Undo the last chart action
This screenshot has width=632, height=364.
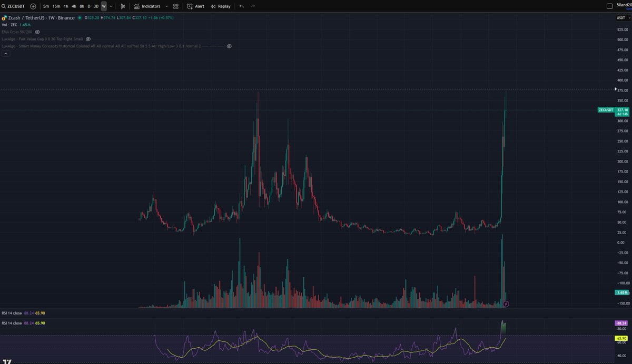point(241,6)
